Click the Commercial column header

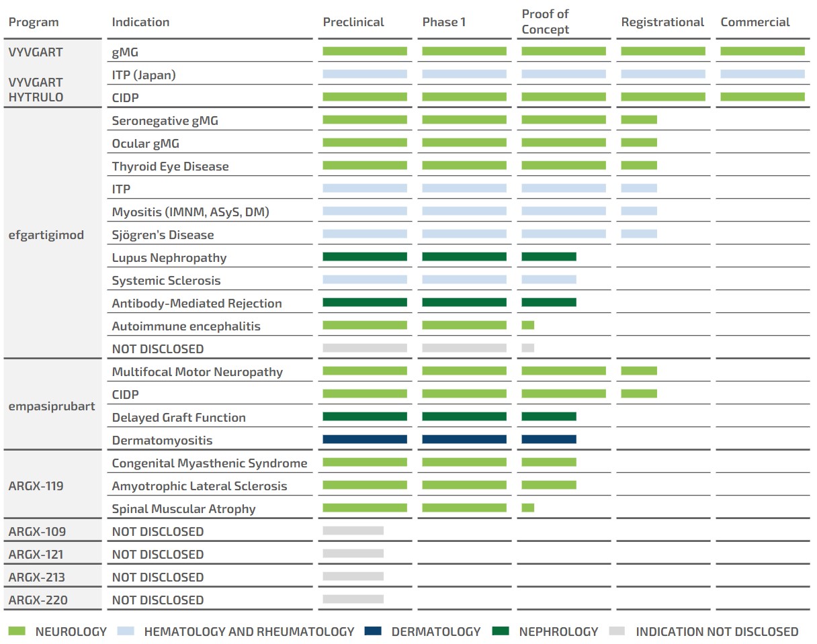pyautogui.click(x=755, y=22)
